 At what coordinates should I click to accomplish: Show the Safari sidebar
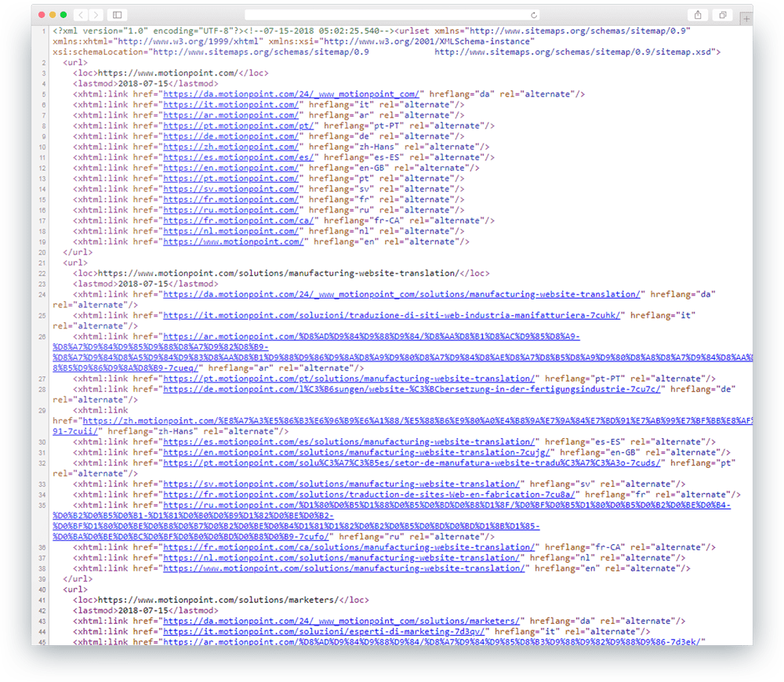(118, 15)
